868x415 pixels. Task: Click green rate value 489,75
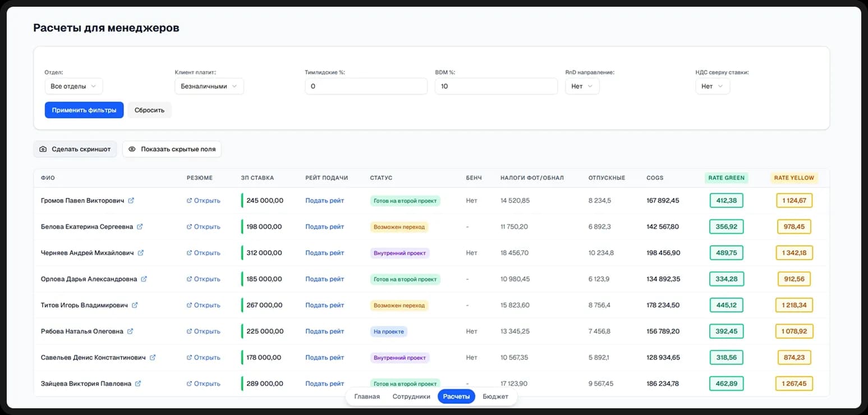pyautogui.click(x=727, y=253)
